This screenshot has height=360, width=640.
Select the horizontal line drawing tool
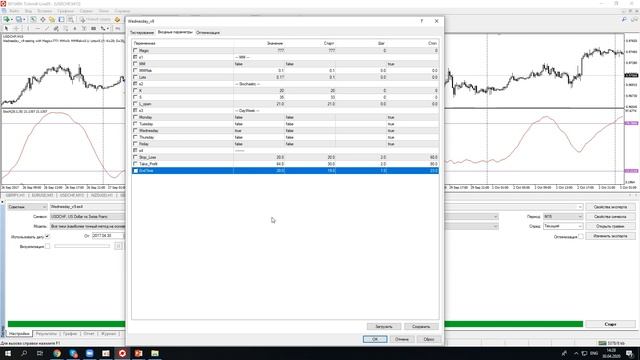click(x=38, y=29)
